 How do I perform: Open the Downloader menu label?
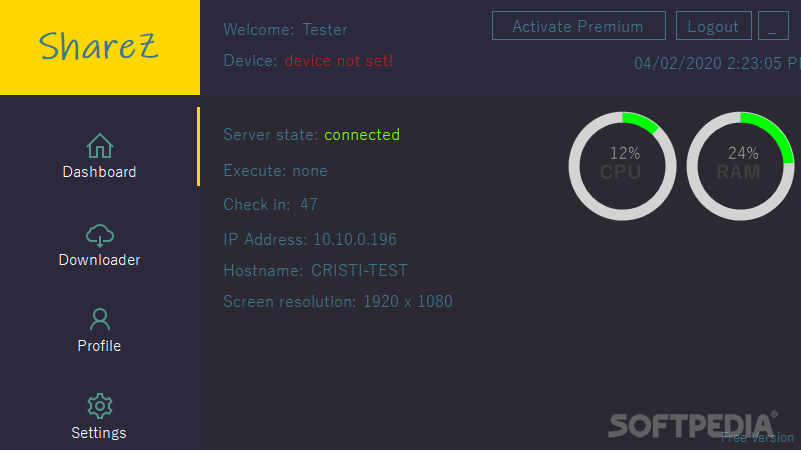pos(99,260)
